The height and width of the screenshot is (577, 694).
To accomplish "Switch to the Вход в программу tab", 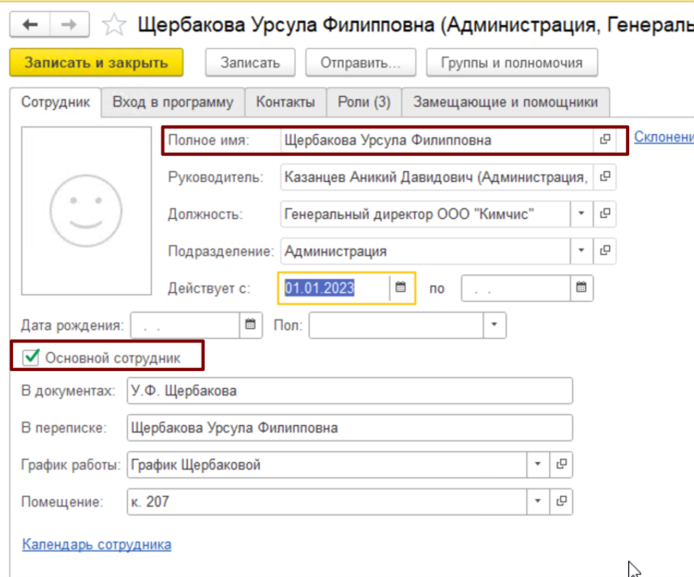I will point(173,102).
